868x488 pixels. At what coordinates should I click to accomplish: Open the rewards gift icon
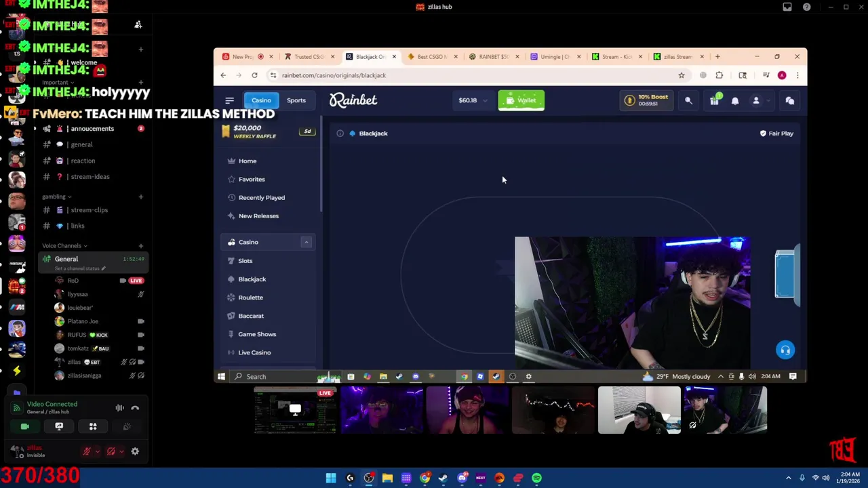714,100
